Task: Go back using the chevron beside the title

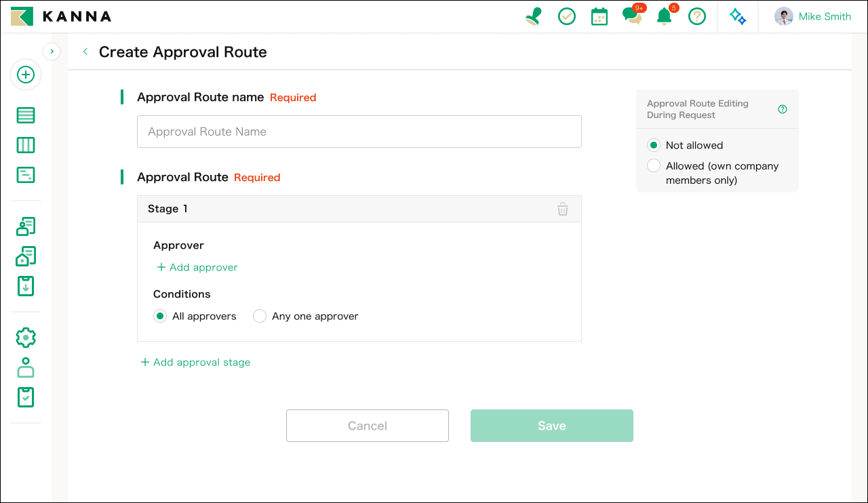Action: pos(85,52)
